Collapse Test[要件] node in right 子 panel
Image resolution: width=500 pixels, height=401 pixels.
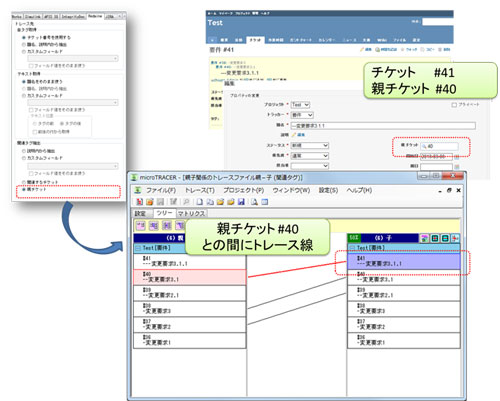[x=352, y=248]
